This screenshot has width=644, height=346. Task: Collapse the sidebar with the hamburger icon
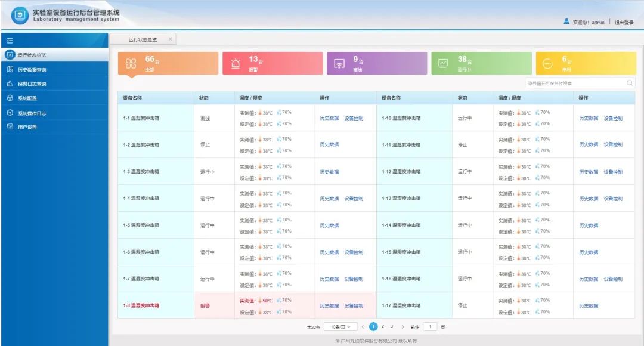[x=10, y=41]
